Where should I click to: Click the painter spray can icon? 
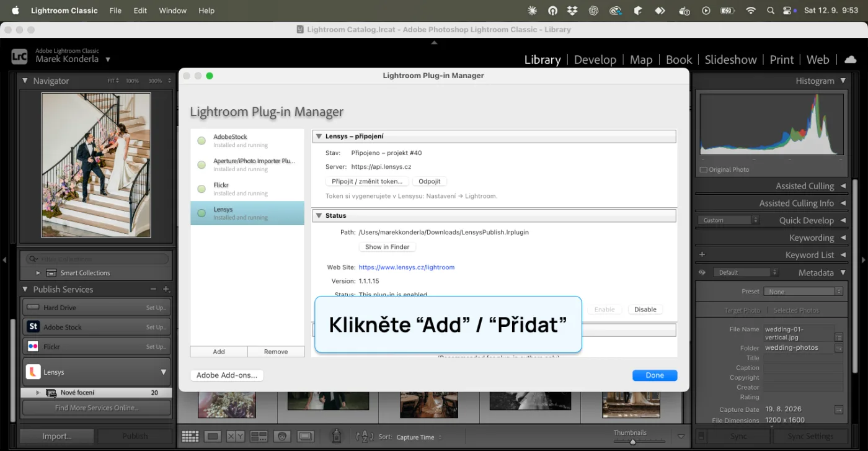pos(336,436)
